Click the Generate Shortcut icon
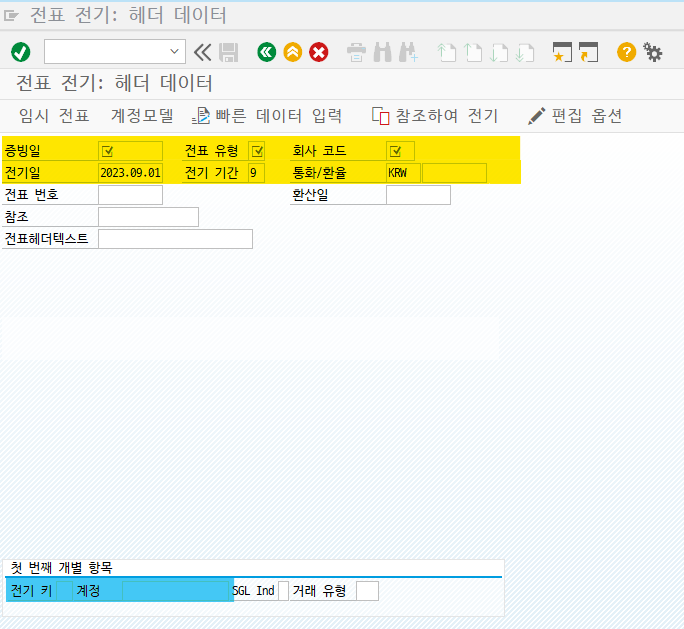684x629 pixels. point(588,52)
